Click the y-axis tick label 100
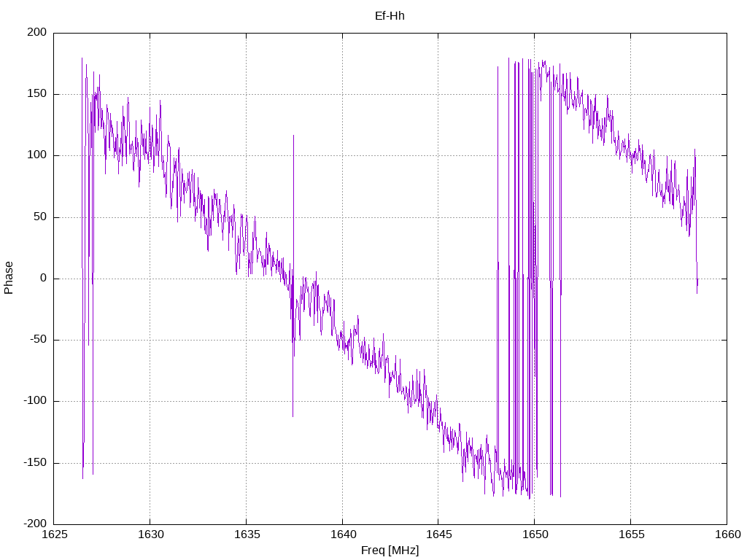Viewport: 747px width, 560px height. click(37, 155)
